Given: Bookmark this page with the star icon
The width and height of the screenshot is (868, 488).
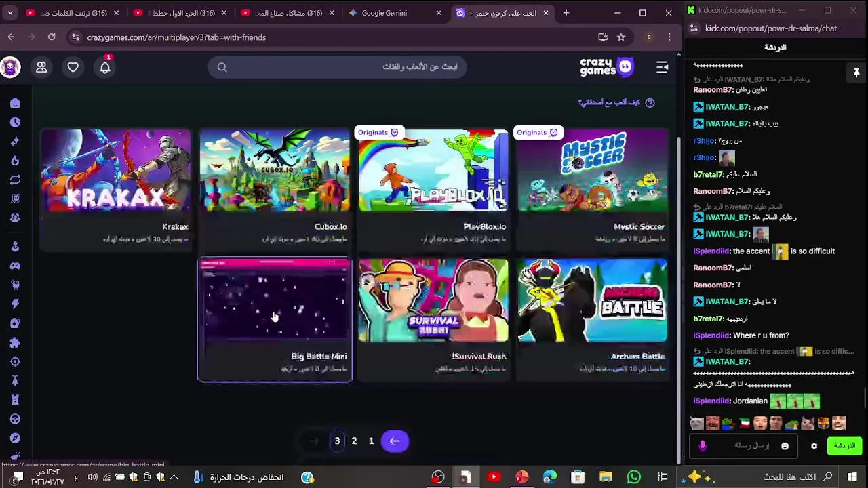Looking at the screenshot, I should [x=621, y=37].
